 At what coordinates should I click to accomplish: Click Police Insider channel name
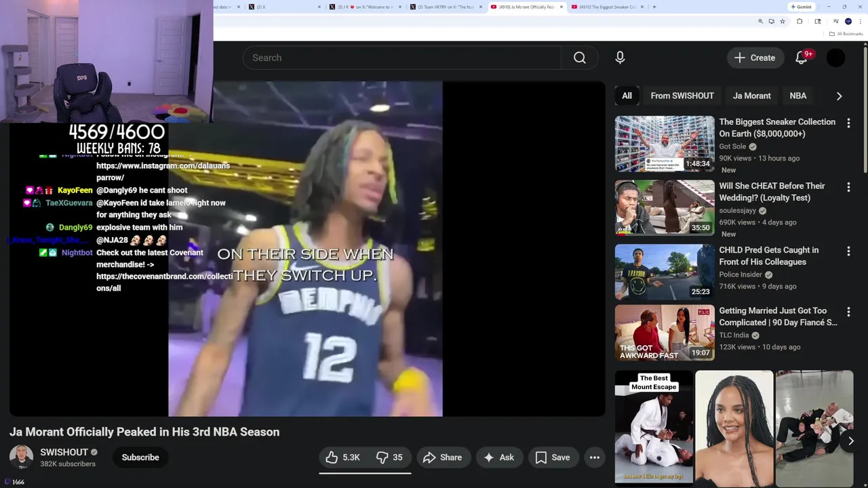741,274
